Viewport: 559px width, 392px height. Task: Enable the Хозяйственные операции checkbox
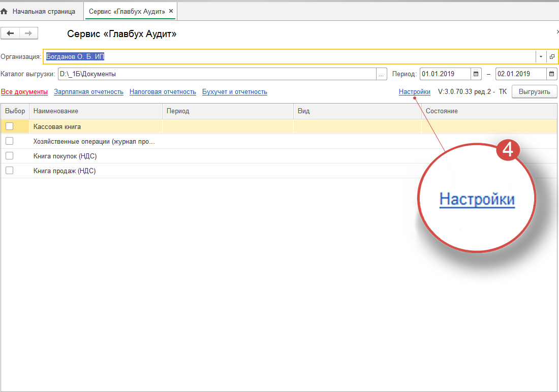click(9, 141)
